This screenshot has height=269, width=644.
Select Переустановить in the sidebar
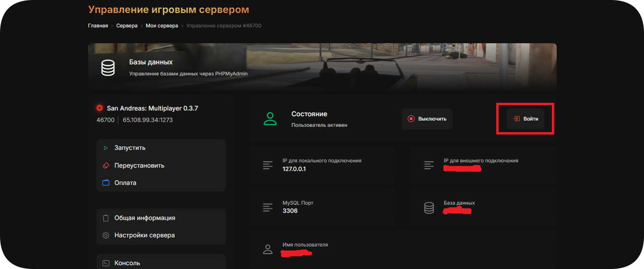(161, 165)
